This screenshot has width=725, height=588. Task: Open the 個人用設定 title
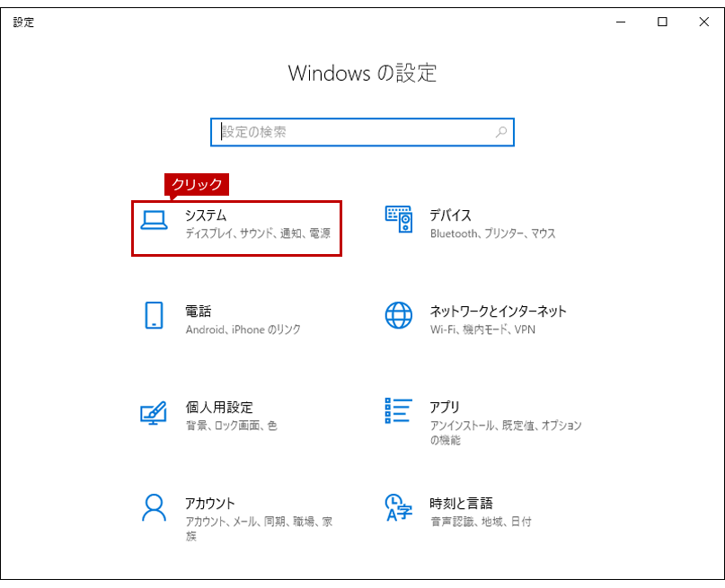pyautogui.click(x=219, y=408)
